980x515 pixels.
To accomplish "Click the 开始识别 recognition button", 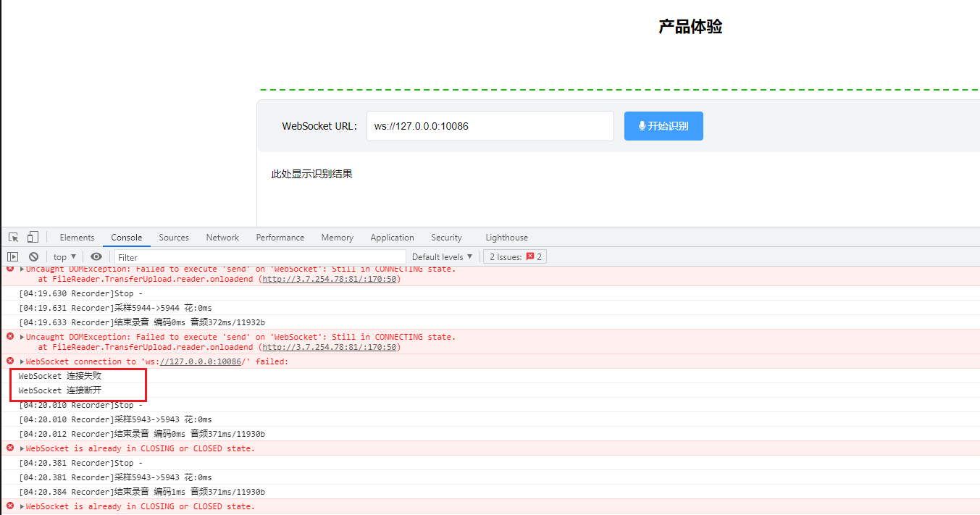I will coord(663,125).
